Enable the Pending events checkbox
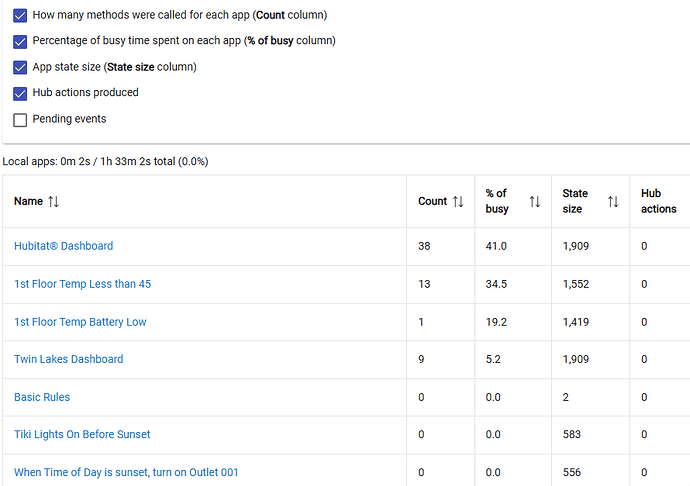690x486 pixels. click(21, 120)
